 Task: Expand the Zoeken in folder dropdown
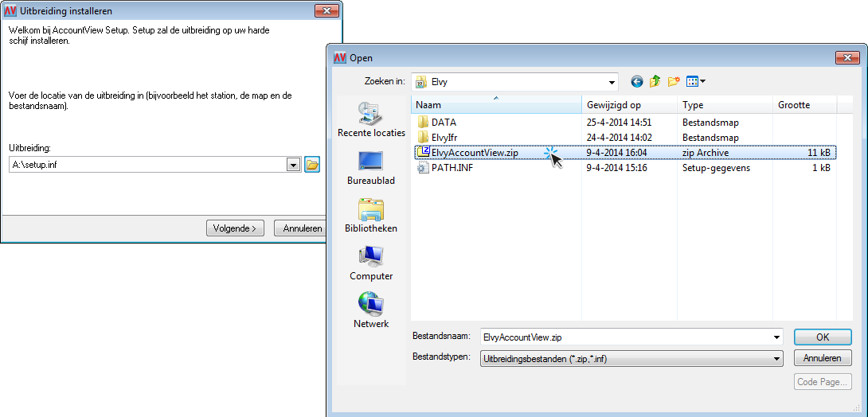click(x=612, y=83)
